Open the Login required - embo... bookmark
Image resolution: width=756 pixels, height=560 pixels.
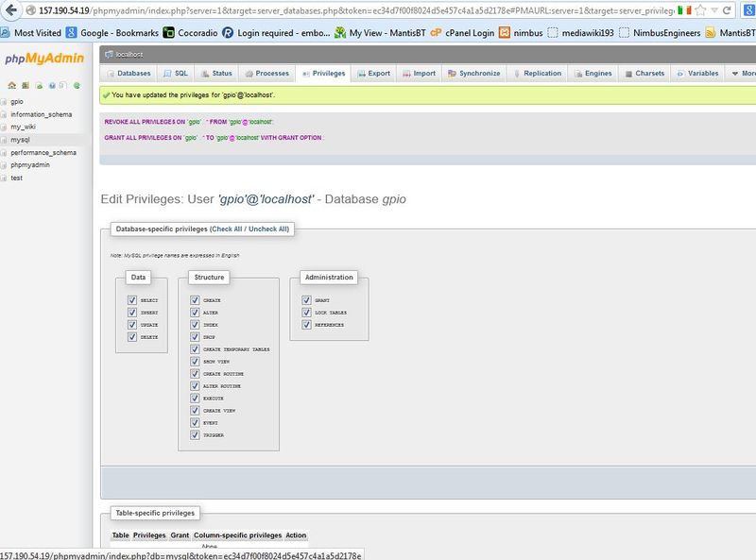tap(276, 33)
